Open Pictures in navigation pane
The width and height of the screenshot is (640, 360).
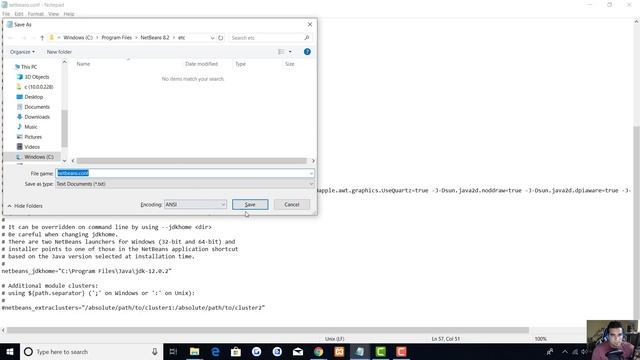(33, 137)
